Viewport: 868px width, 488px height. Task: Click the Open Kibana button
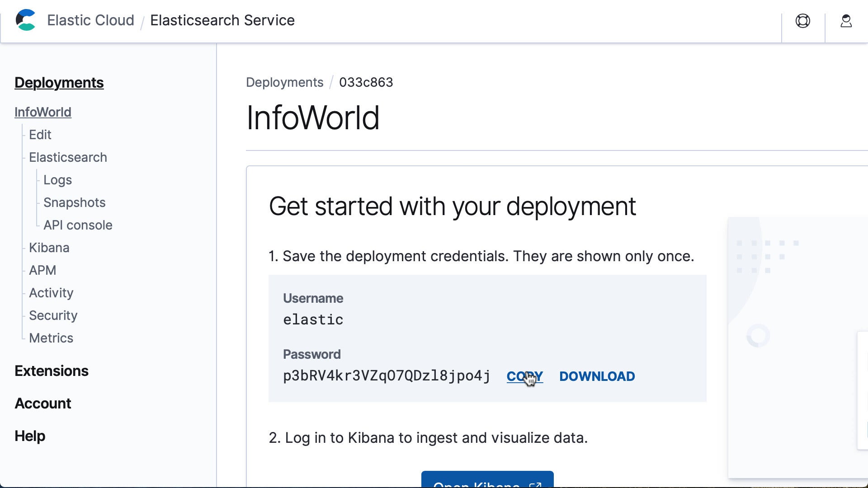487,480
